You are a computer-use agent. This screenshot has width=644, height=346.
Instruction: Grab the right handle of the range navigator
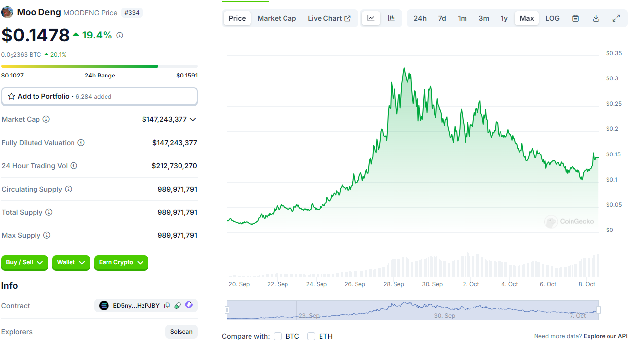click(x=598, y=310)
